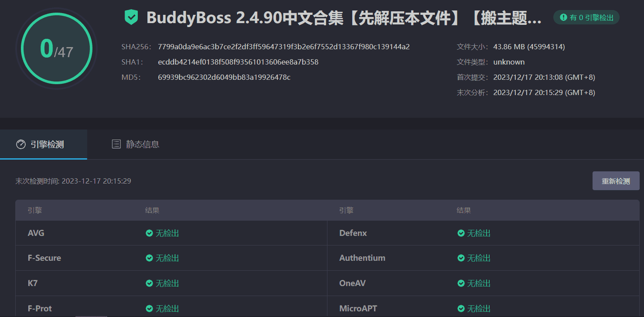The image size is (644, 317).
Task: Click the K7 engine name
Action: click(x=33, y=283)
